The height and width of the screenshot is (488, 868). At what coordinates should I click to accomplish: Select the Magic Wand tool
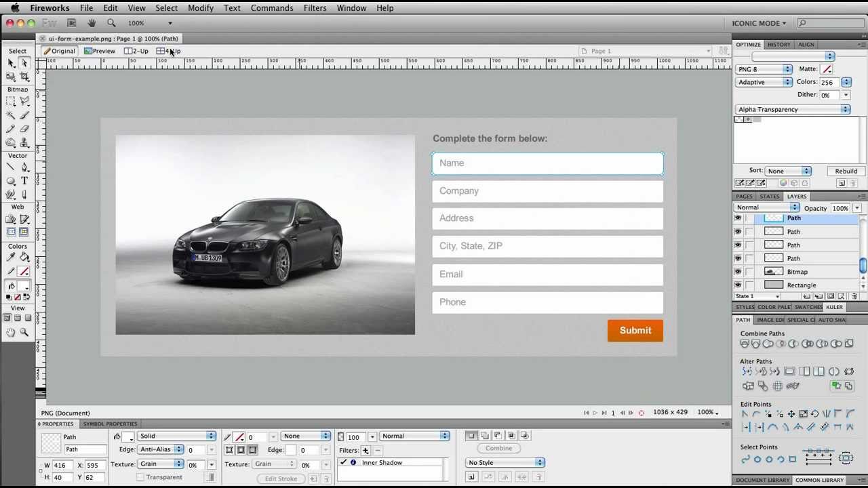click(11, 115)
